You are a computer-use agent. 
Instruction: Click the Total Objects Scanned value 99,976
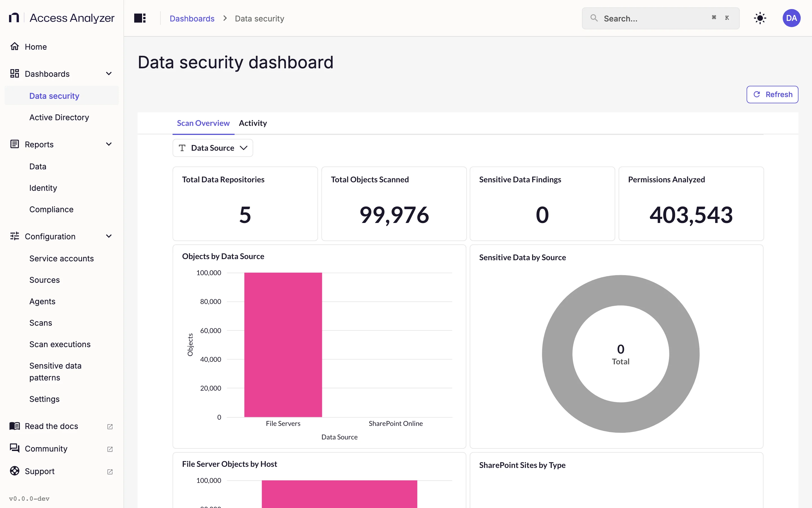point(394,215)
